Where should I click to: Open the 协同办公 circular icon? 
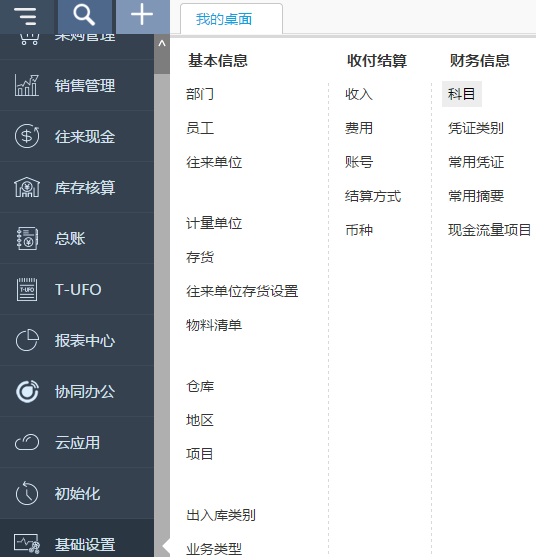coord(27,391)
